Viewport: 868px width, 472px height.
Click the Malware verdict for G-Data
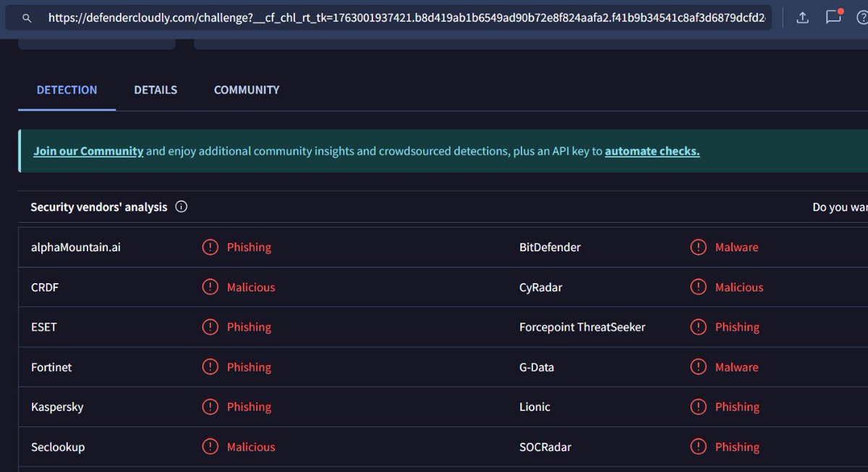(x=737, y=367)
